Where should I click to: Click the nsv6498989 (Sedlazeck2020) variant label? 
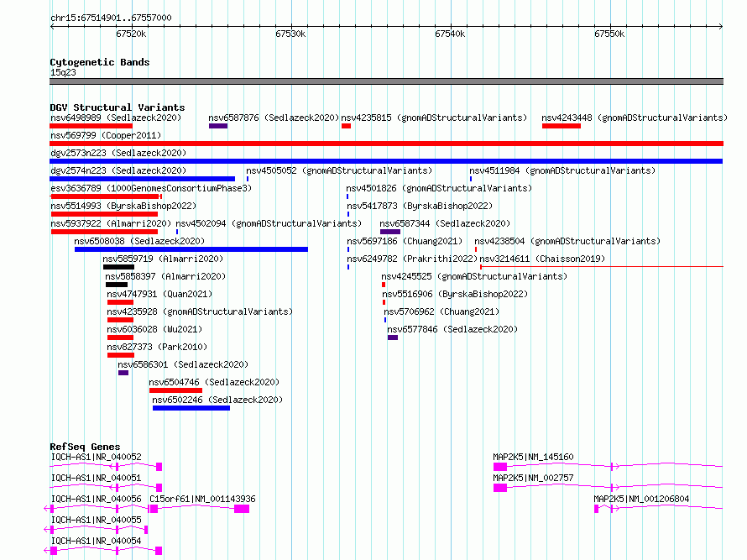(116, 118)
